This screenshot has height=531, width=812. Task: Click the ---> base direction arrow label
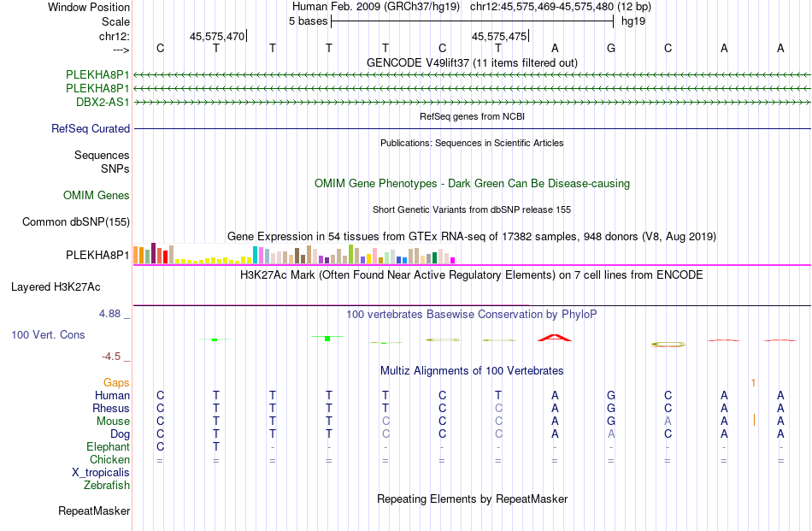121,50
